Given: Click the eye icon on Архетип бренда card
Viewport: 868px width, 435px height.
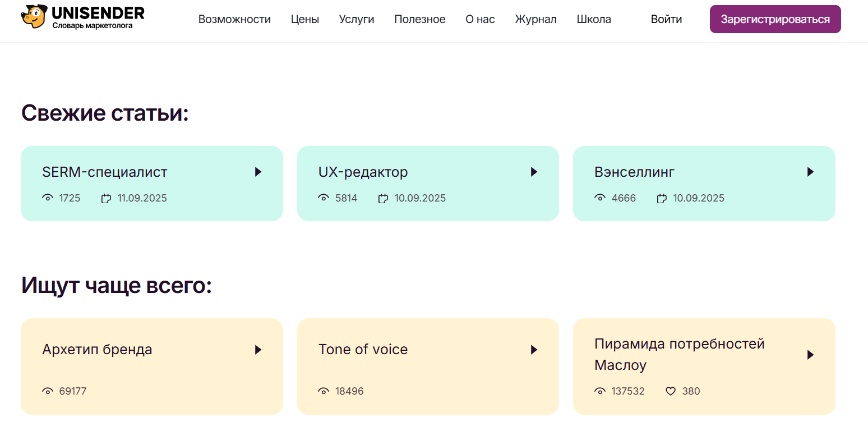Looking at the screenshot, I should point(48,391).
